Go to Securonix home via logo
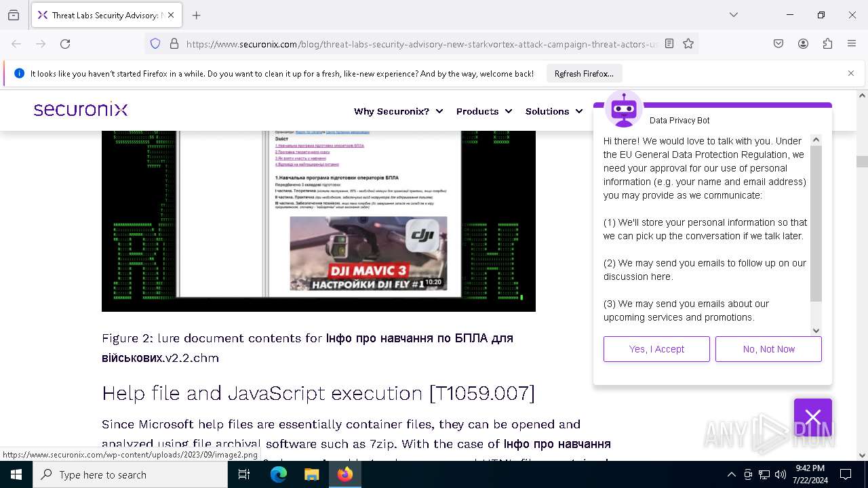The image size is (868, 488). tap(81, 110)
